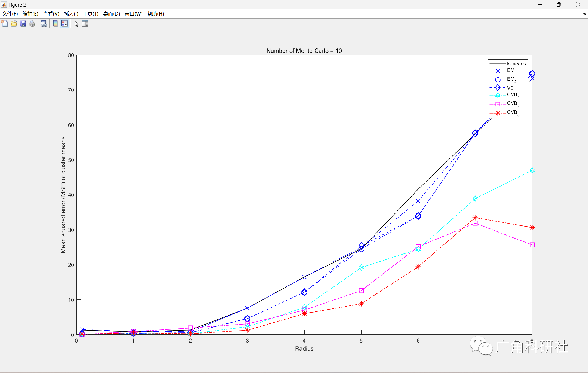
Task: Open a file via folder icon
Action: 14,24
